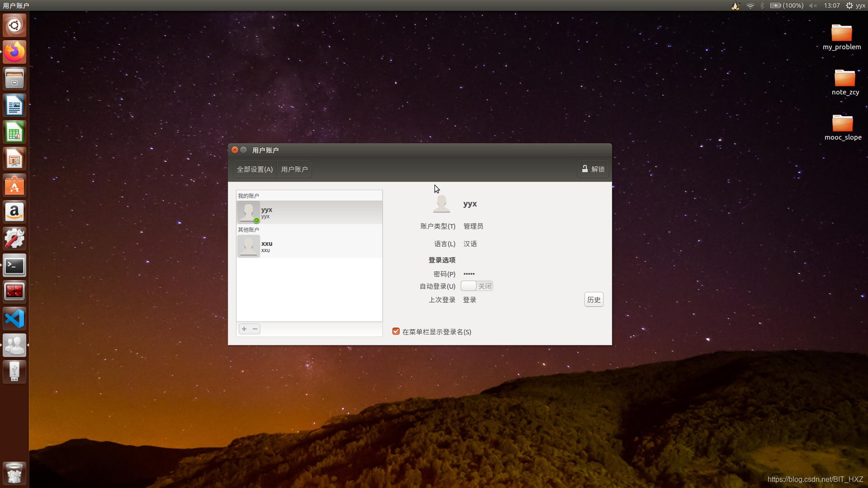Uncheck the show login name in menu bar checkbox
This screenshot has height=488, width=868.
click(x=396, y=332)
